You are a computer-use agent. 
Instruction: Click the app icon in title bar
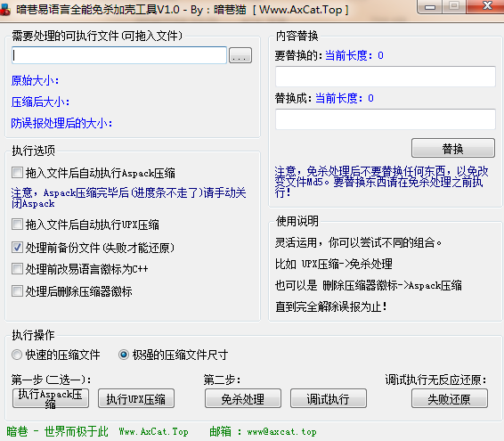coord(4,10)
